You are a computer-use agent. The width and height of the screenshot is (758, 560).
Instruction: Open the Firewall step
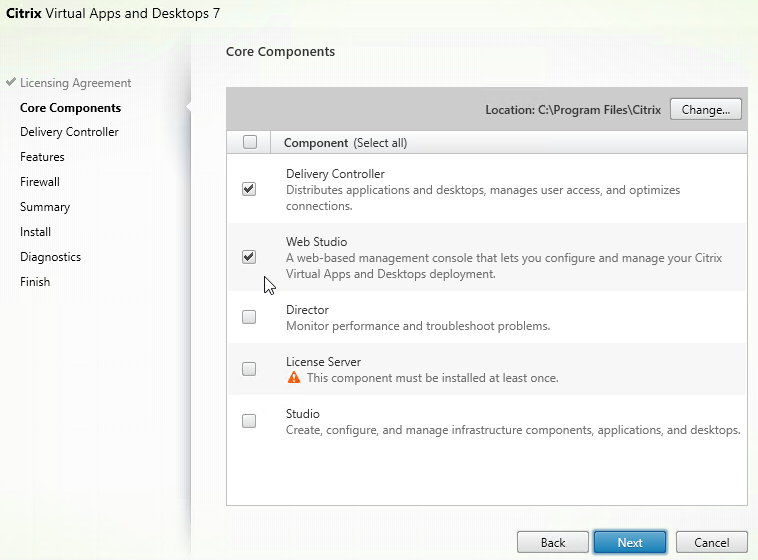pos(40,182)
